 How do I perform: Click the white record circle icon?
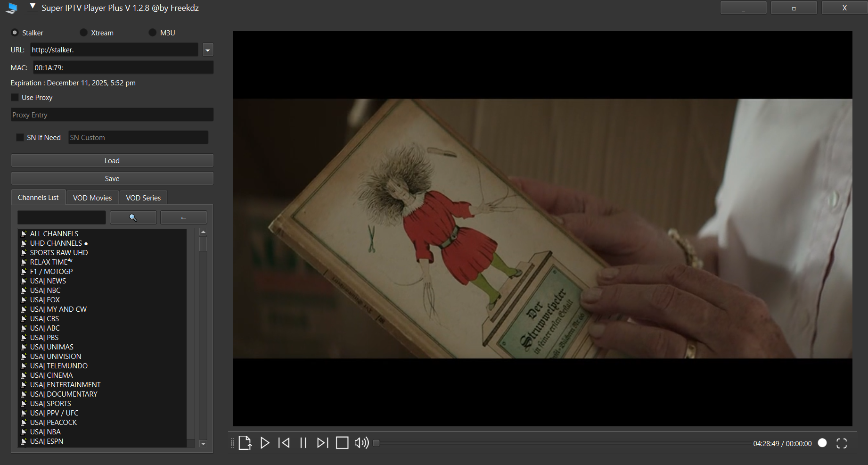click(x=822, y=443)
